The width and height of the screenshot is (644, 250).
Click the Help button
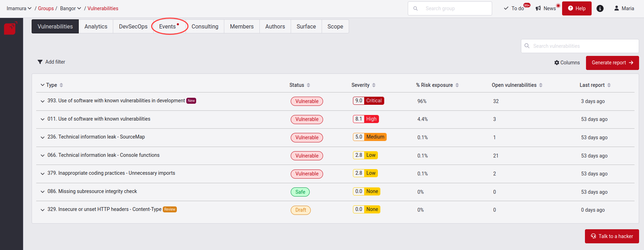click(577, 8)
